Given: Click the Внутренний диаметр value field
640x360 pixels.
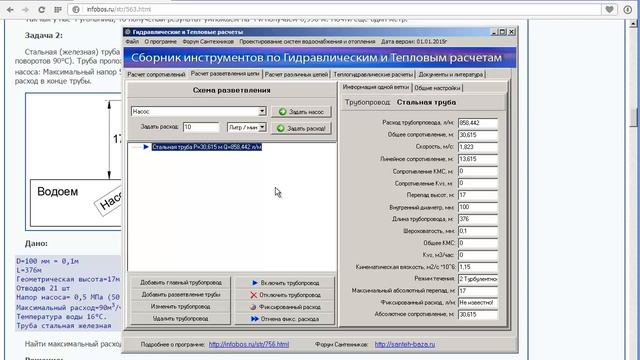Looking at the screenshot, I should pos(478,207).
